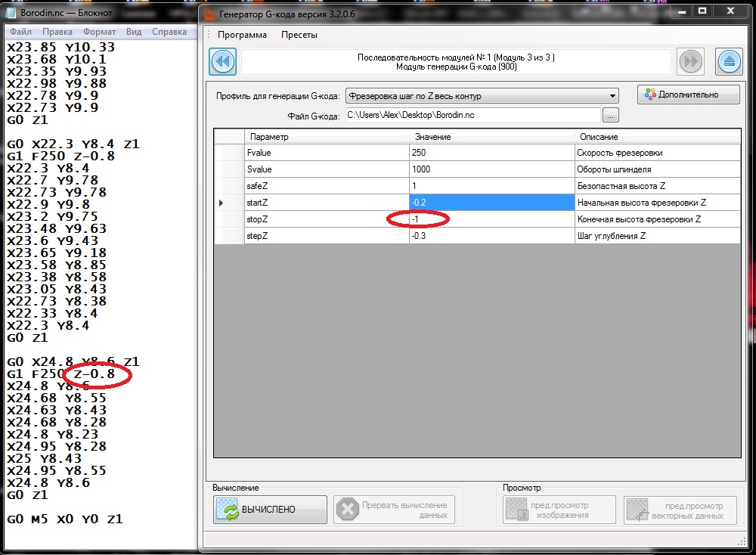
Task: Click the blue eject-style button at top right
Action: click(x=729, y=62)
